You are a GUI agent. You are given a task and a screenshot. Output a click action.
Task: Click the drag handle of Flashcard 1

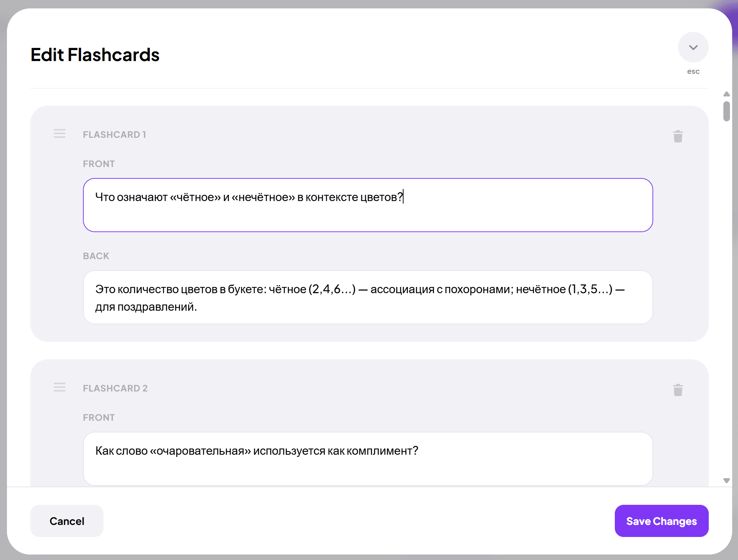(60, 134)
